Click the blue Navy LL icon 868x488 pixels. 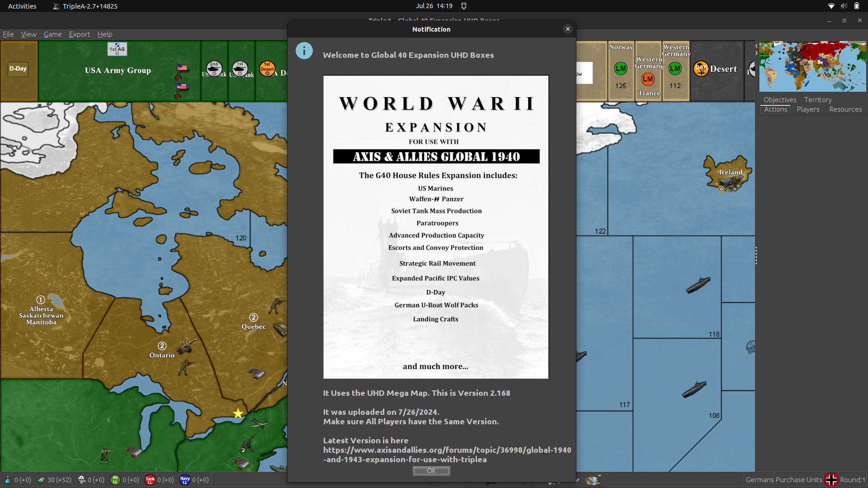(x=185, y=480)
